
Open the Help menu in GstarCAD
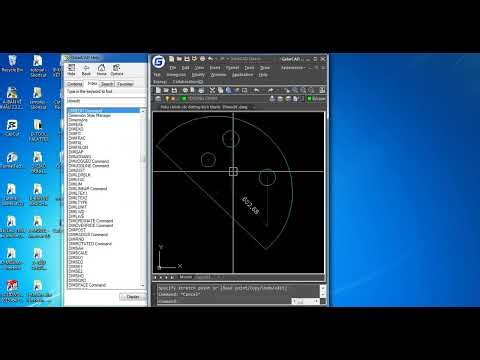pos(263,75)
